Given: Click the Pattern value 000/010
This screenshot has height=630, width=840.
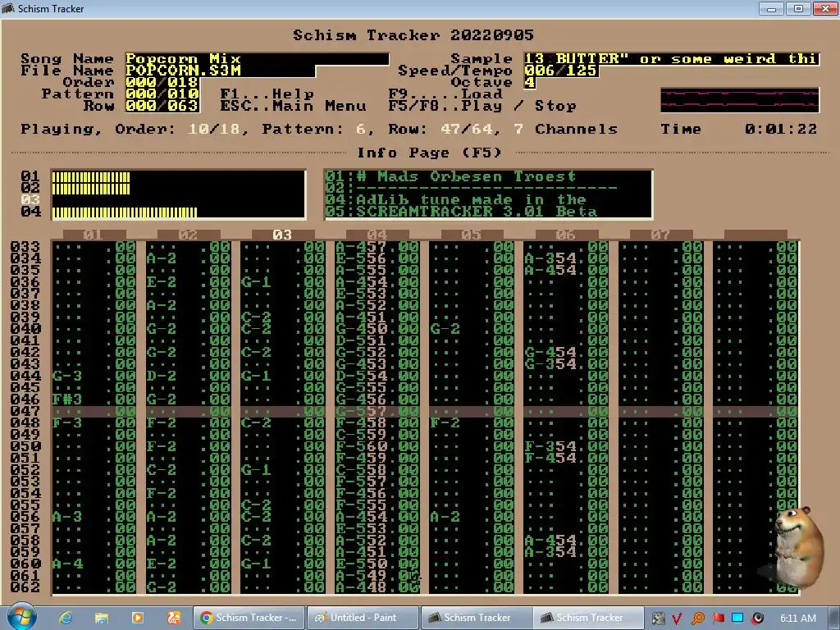Looking at the screenshot, I should click(162, 94).
